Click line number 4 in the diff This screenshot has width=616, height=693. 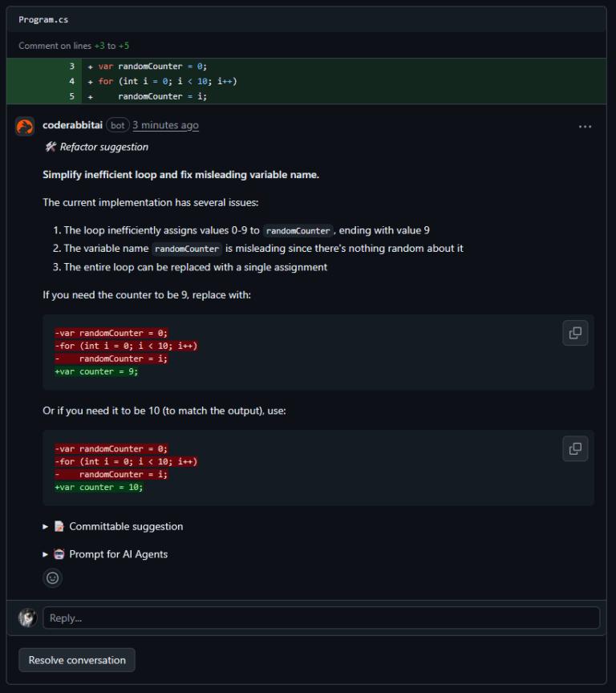(x=71, y=81)
